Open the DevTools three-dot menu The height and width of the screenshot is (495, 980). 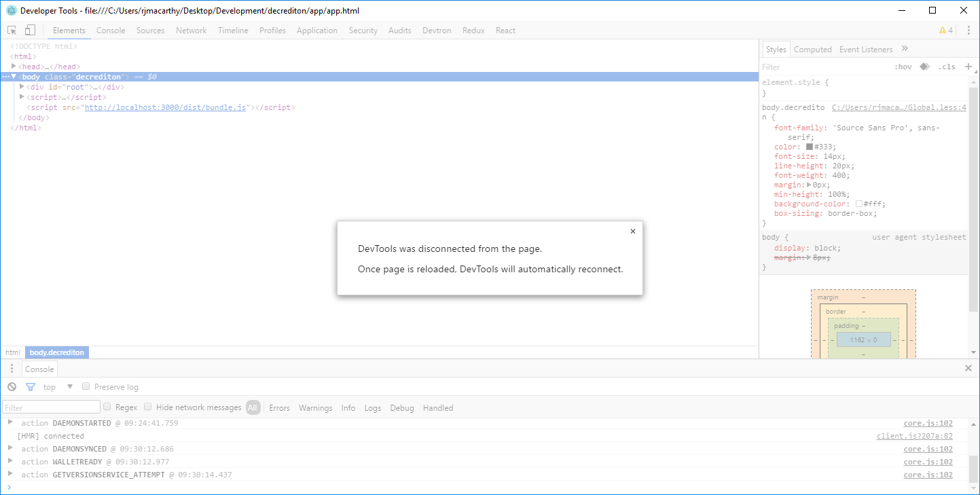click(x=968, y=30)
